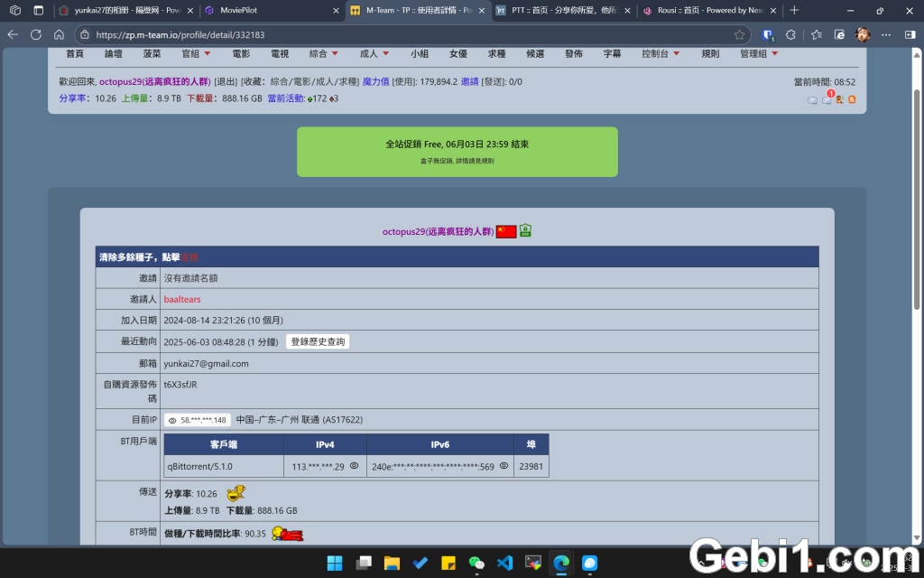The height and width of the screenshot is (578, 924).
Task: Open the browser favorites list
Action: [x=816, y=35]
